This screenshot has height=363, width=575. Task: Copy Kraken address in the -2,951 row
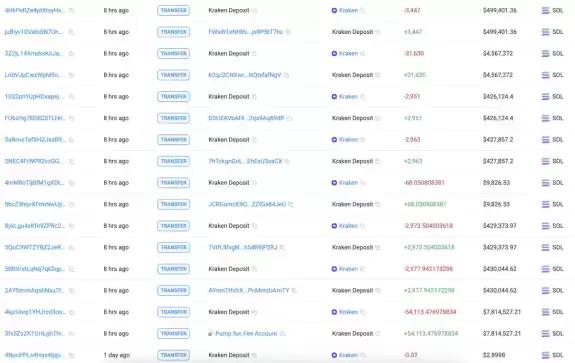pyautogui.click(x=362, y=97)
